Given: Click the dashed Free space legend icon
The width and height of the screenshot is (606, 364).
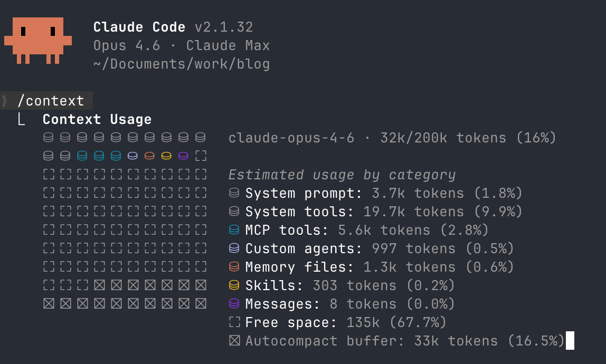Looking at the screenshot, I should pos(234,322).
